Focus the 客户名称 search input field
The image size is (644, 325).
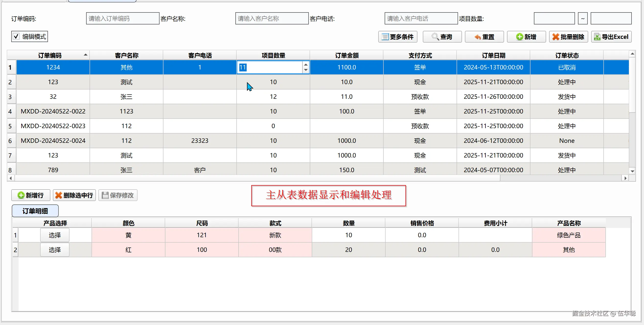coord(272,19)
